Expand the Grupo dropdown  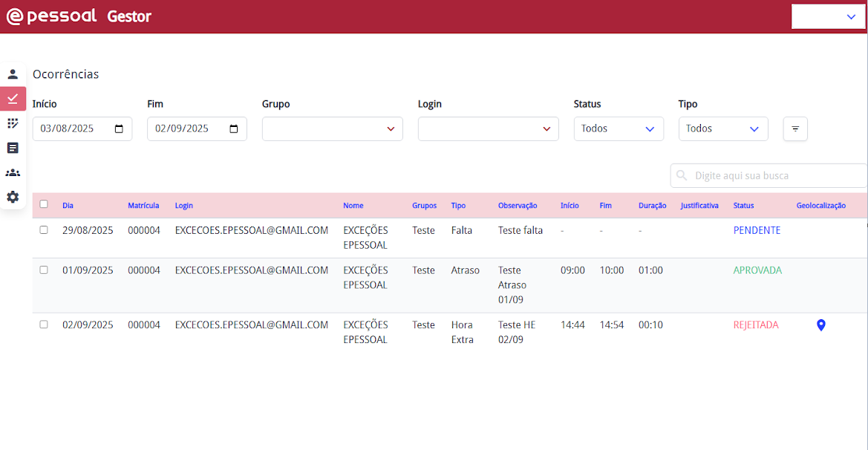332,128
